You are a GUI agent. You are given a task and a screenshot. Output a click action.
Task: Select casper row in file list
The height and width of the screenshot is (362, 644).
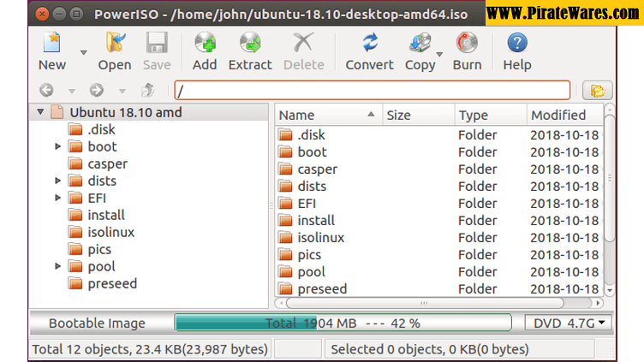(439, 169)
